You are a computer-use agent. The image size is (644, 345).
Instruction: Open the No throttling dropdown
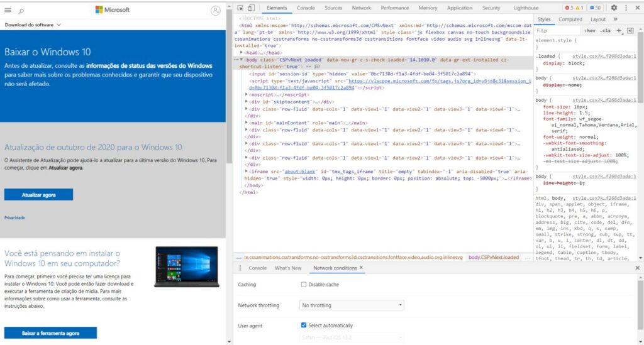point(352,305)
